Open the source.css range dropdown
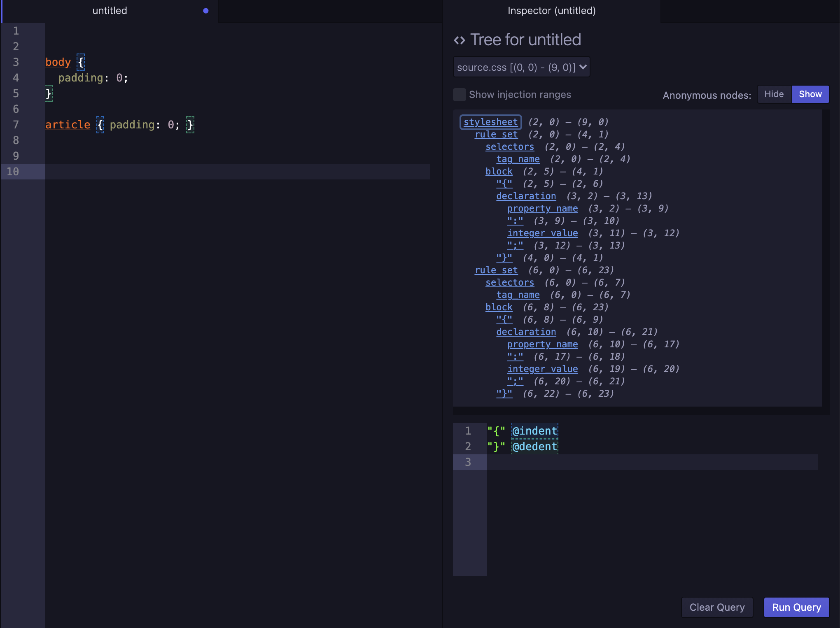The height and width of the screenshot is (628, 840). coord(521,67)
